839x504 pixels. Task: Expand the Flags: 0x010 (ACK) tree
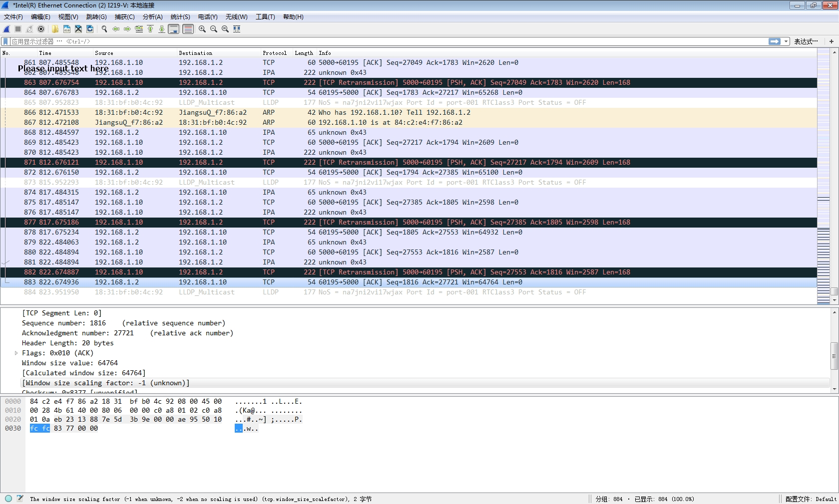[x=16, y=353]
